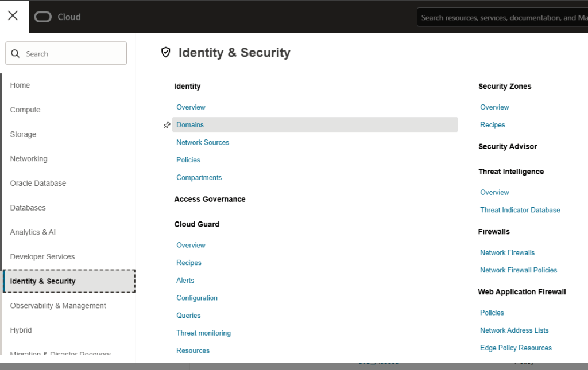
Task: Click the magnifier icon in menu search
Action: click(x=16, y=54)
